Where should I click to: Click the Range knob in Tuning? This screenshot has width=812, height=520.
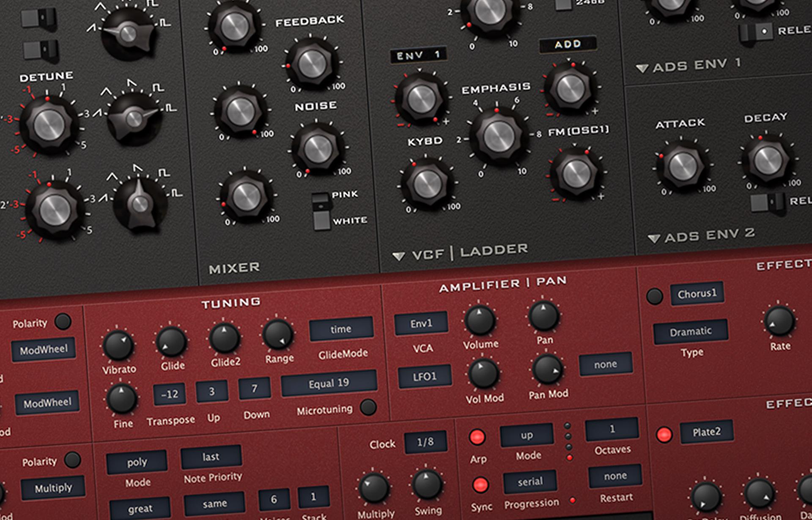278,334
